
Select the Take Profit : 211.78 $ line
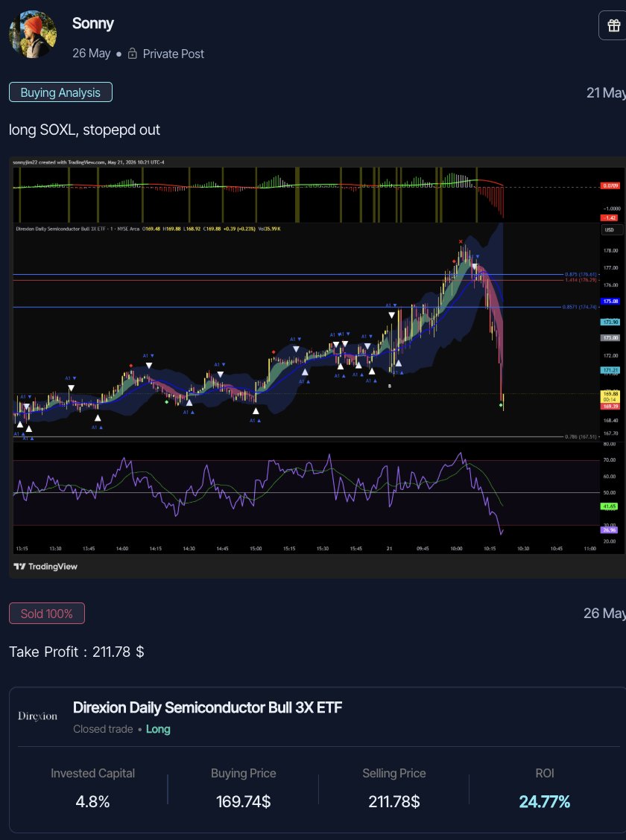(77, 652)
